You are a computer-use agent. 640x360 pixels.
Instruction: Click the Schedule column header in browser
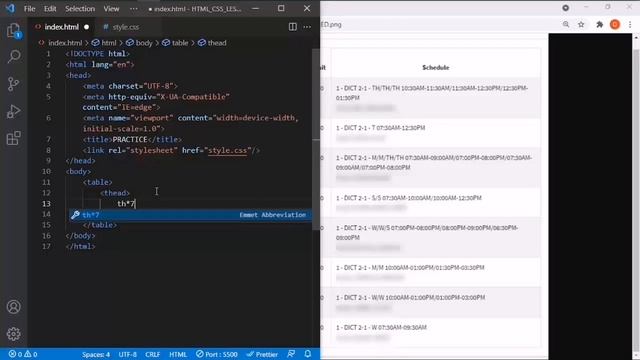tap(436, 67)
